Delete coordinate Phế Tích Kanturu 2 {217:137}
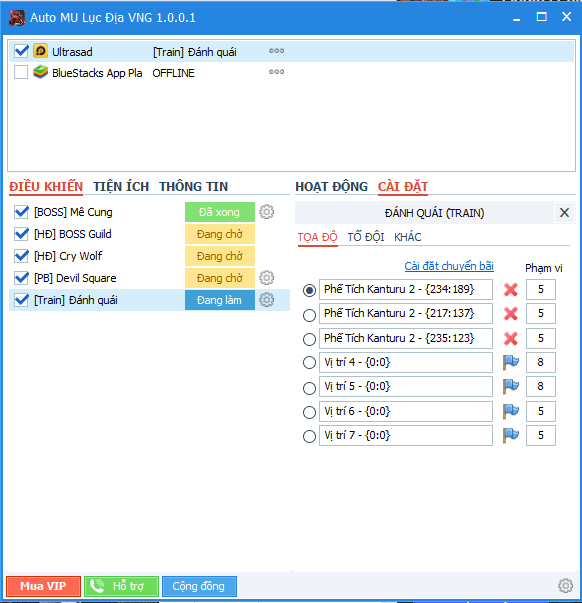The image size is (582, 603). [510, 314]
